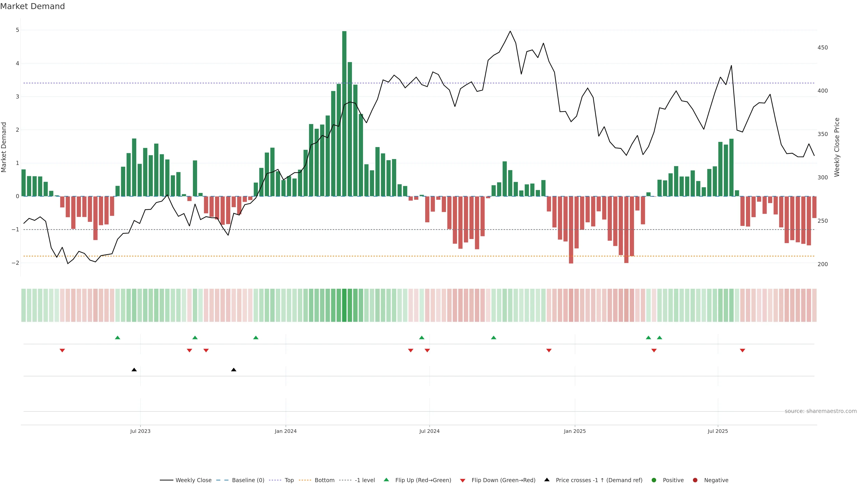Click the Jul 2025 x-axis label
This screenshot has width=868, height=488.
(718, 431)
